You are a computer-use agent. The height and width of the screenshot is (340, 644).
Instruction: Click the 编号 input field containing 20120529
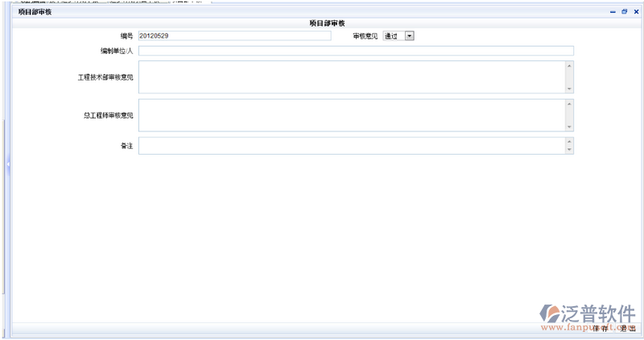[234, 35]
